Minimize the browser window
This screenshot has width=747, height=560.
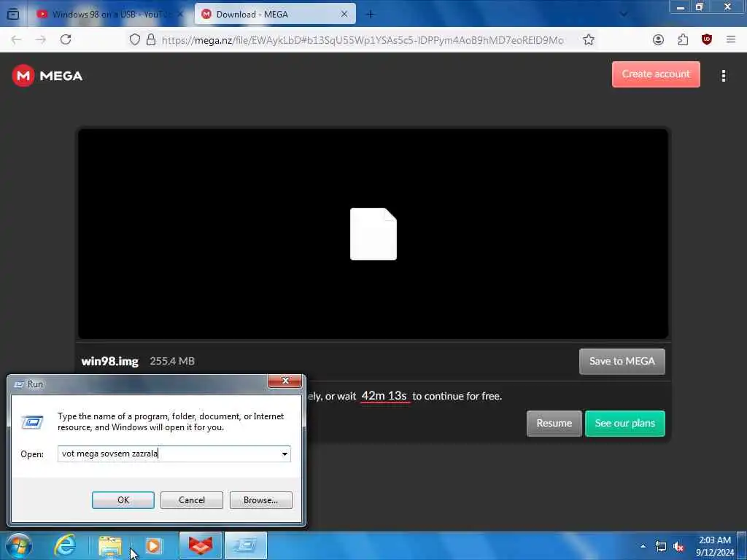(x=681, y=7)
